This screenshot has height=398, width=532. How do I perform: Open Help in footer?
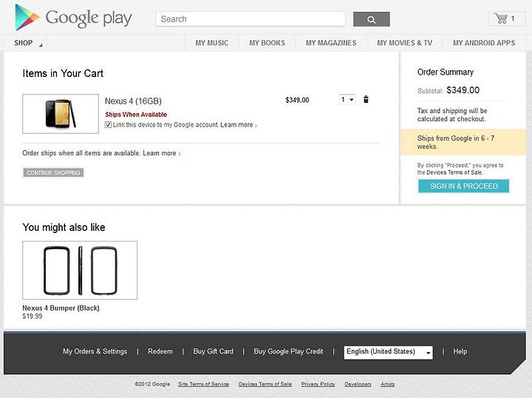(460, 351)
